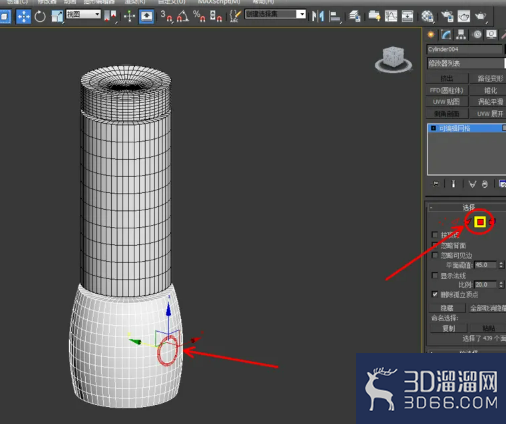Select the Element sub-object level icon

point(493,221)
